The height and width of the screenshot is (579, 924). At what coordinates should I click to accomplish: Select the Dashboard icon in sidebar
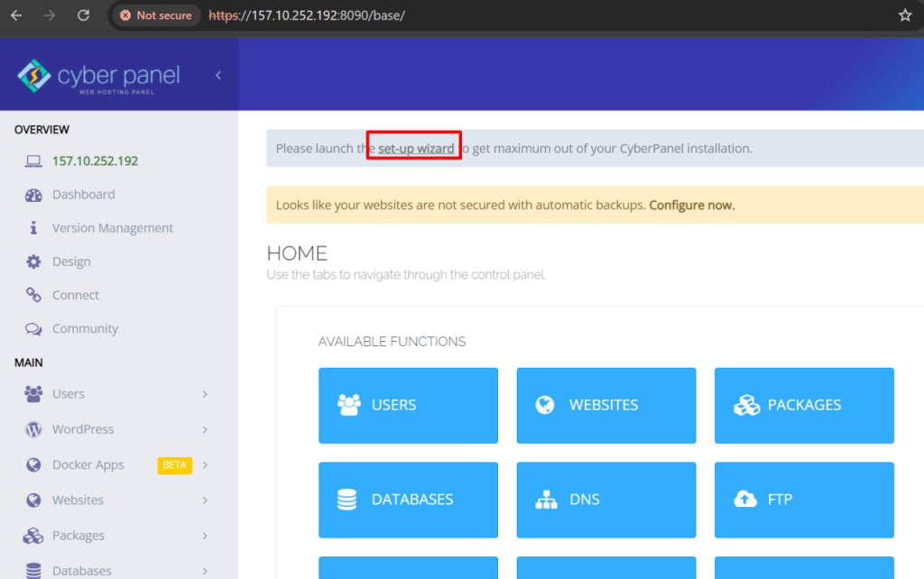[32, 194]
